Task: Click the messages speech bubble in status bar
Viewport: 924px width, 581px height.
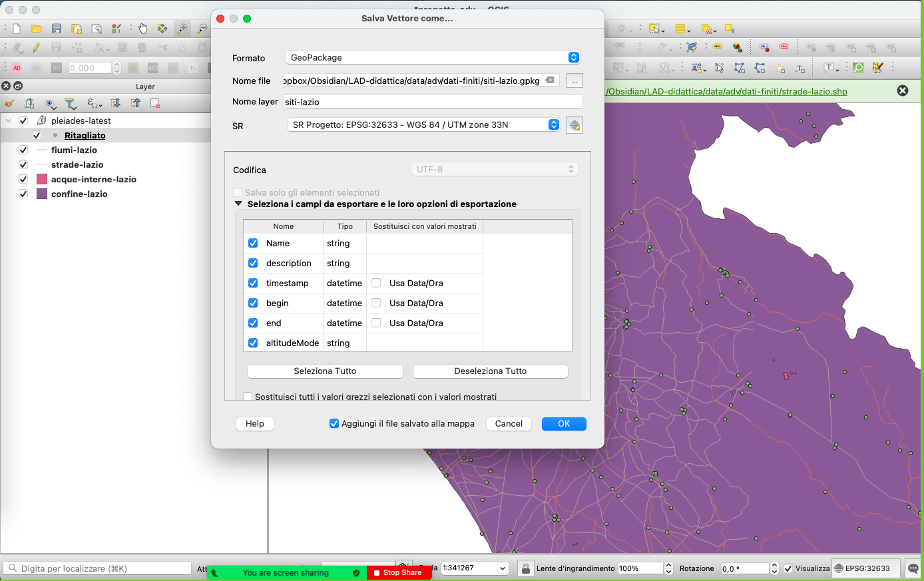Action: point(913,568)
